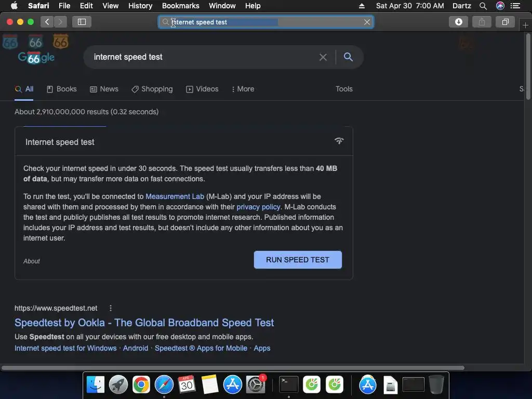
Task: Expand the More search categories
Action: [243, 89]
